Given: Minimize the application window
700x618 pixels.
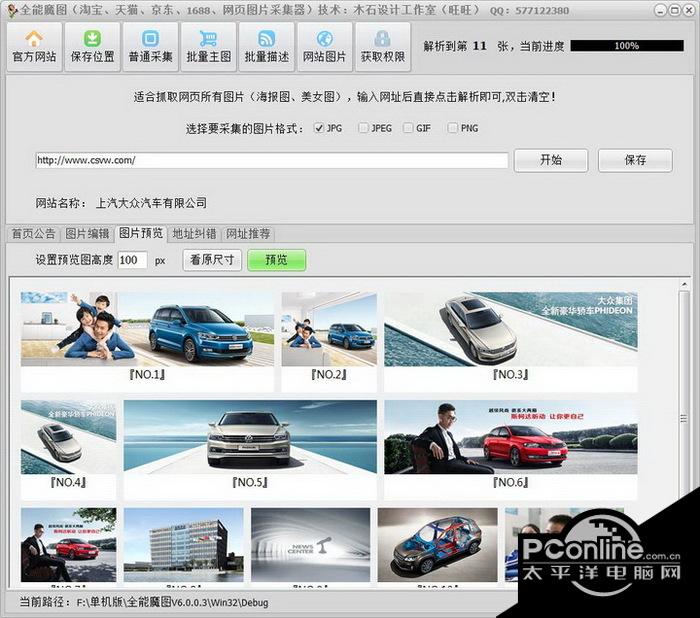Looking at the screenshot, I should click(661, 10).
